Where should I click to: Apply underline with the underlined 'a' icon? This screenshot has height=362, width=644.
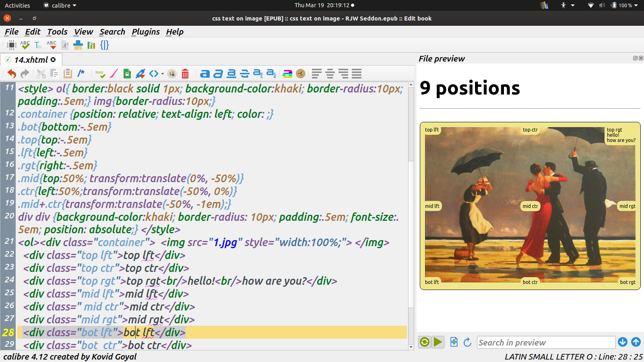tap(231, 74)
